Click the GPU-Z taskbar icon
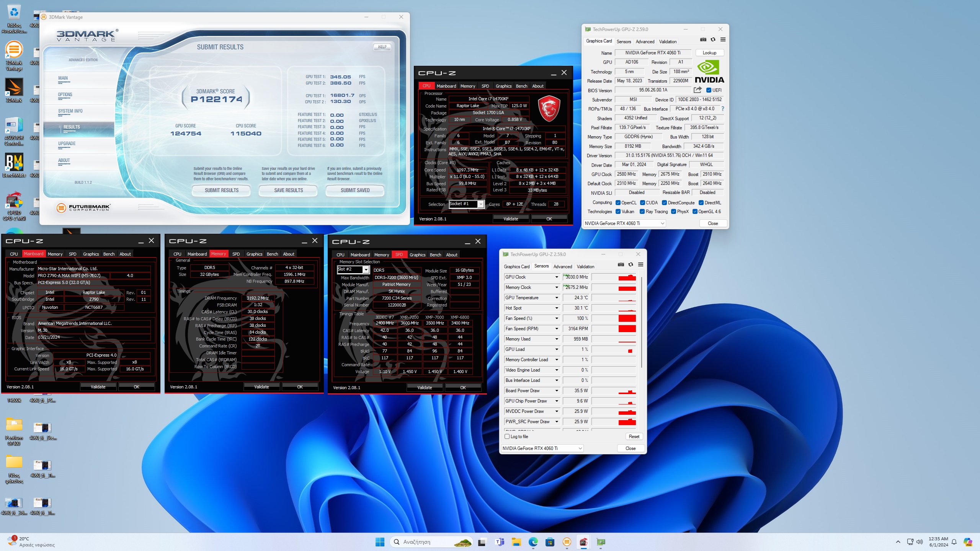This screenshot has width=980, height=551. [601, 542]
